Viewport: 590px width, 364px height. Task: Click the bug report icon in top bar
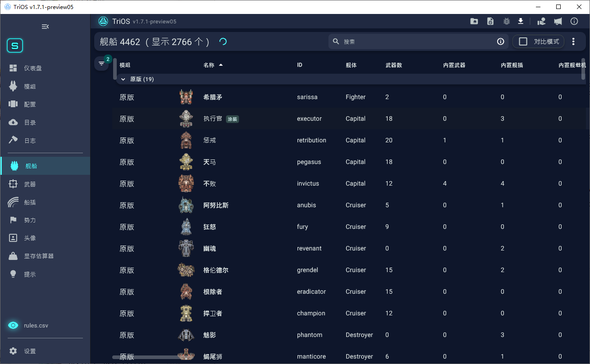click(507, 21)
